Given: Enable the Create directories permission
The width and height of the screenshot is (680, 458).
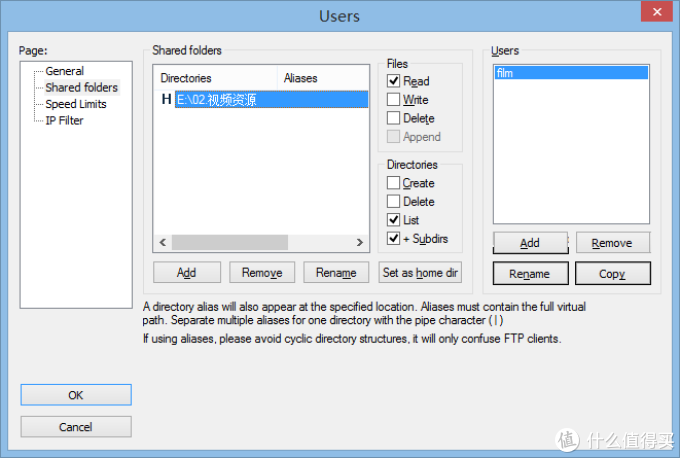Looking at the screenshot, I should tap(394, 183).
